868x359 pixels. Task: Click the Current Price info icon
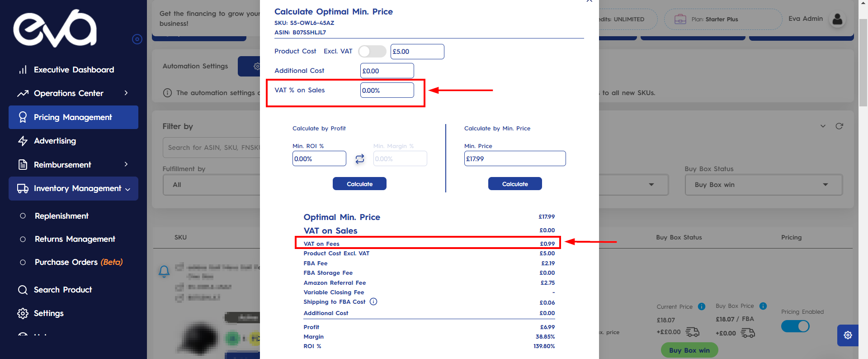(x=702, y=306)
